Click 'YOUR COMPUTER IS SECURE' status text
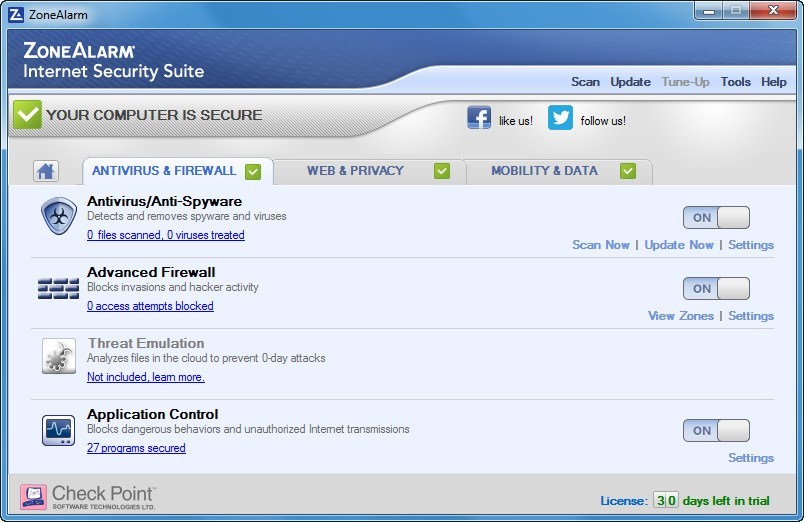The image size is (804, 522). pyautogui.click(x=154, y=115)
